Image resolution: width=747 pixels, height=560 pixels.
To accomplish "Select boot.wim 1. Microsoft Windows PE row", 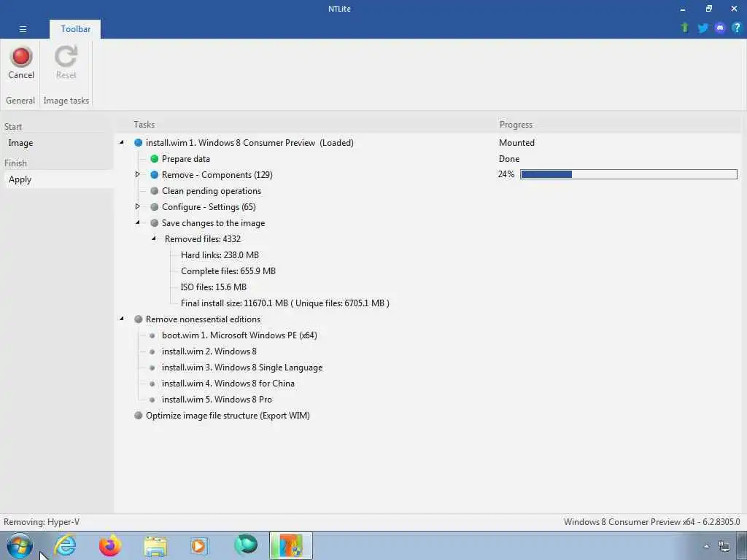I will (239, 335).
